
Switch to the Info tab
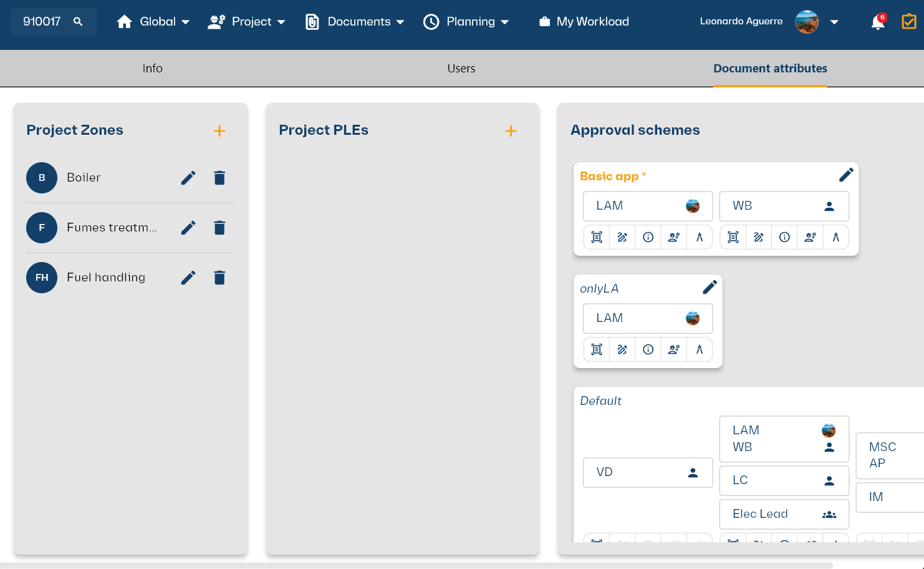(x=152, y=69)
